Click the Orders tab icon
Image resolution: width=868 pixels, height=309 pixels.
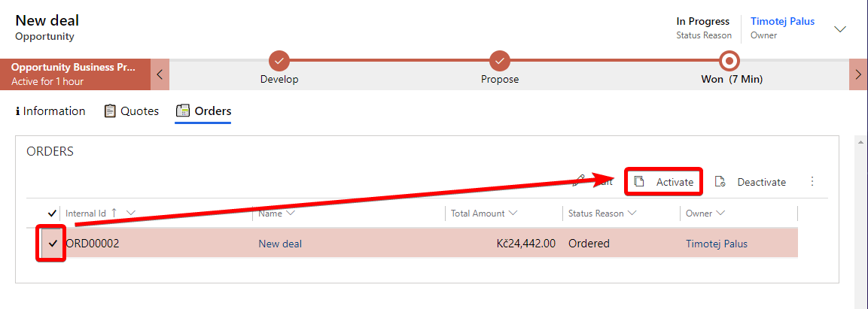tap(183, 111)
